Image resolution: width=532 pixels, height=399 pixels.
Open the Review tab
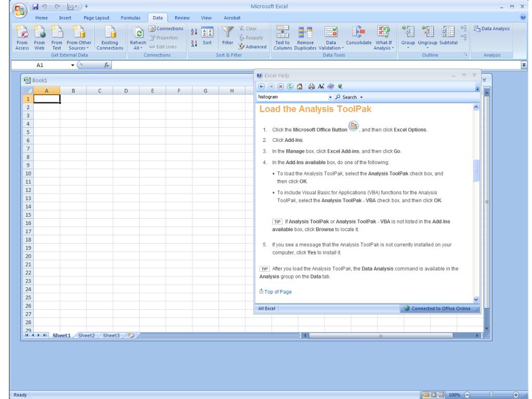tap(182, 18)
